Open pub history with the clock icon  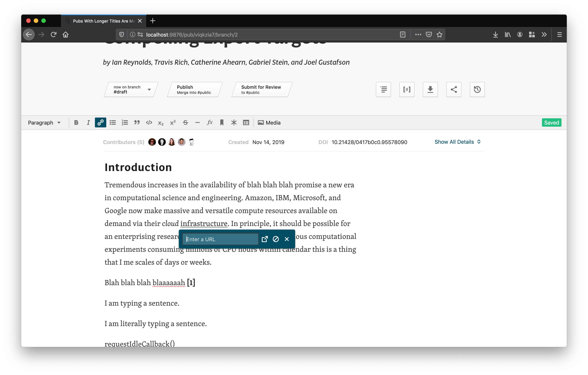coord(477,89)
